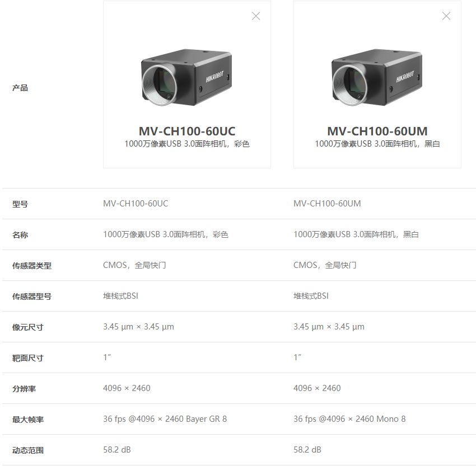Click the Mono 8 frame rate value
The image size is (476, 466).
click(349, 419)
